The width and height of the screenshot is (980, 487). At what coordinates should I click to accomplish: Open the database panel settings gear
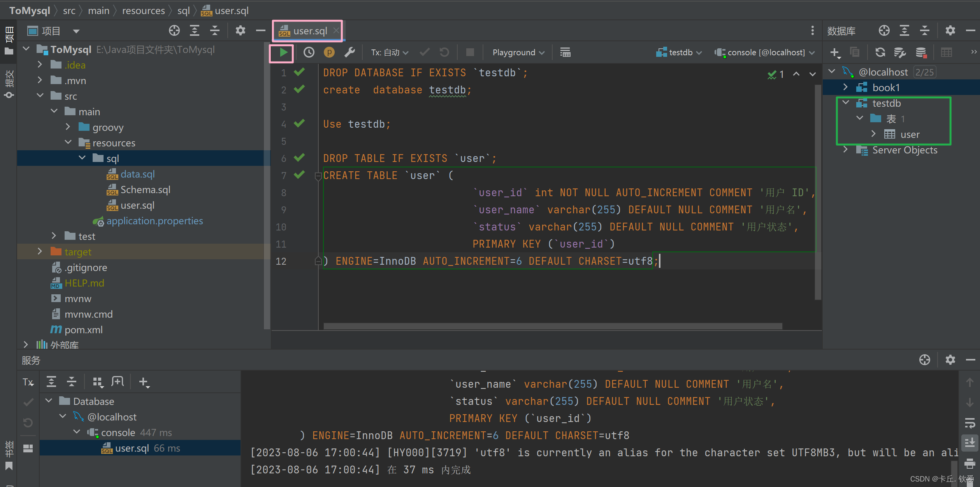[950, 31]
